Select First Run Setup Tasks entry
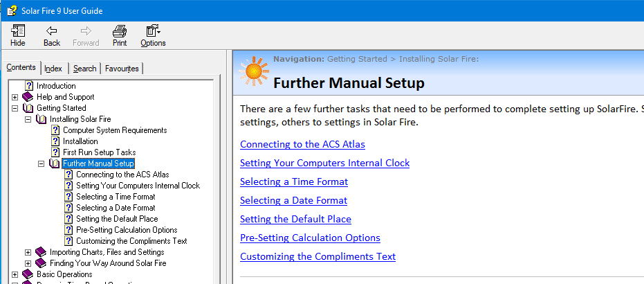 click(x=100, y=152)
